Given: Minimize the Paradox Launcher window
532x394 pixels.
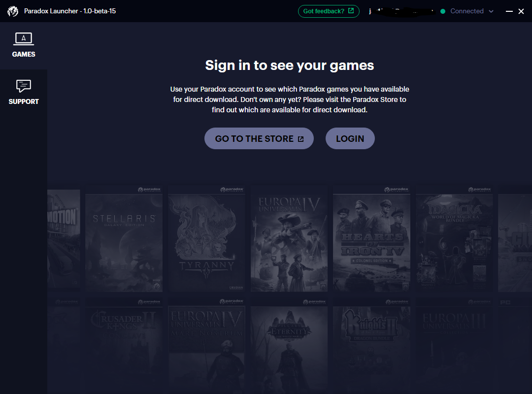Looking at the screenshot, I should (509, 11).
